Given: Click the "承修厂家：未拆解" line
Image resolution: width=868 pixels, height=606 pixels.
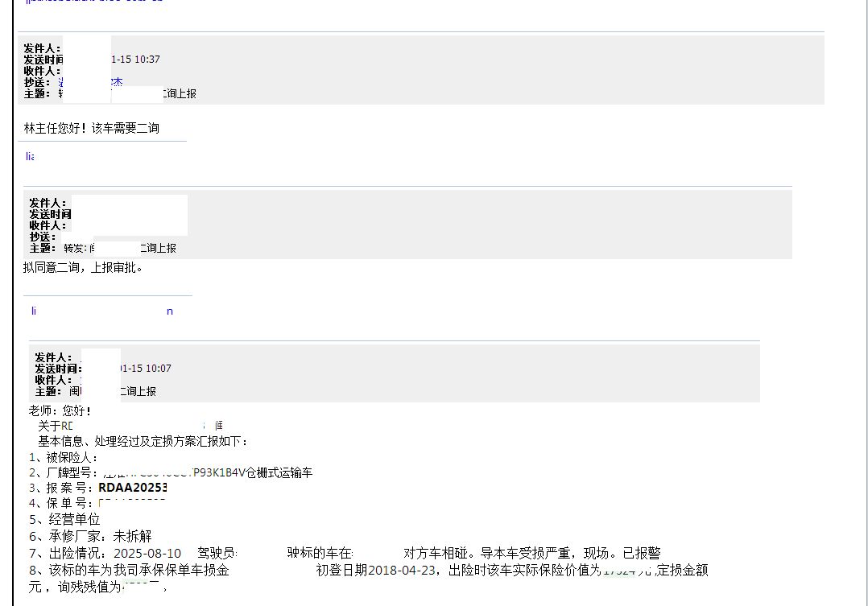Looking at the screenshot, I should tap(90, 536).
